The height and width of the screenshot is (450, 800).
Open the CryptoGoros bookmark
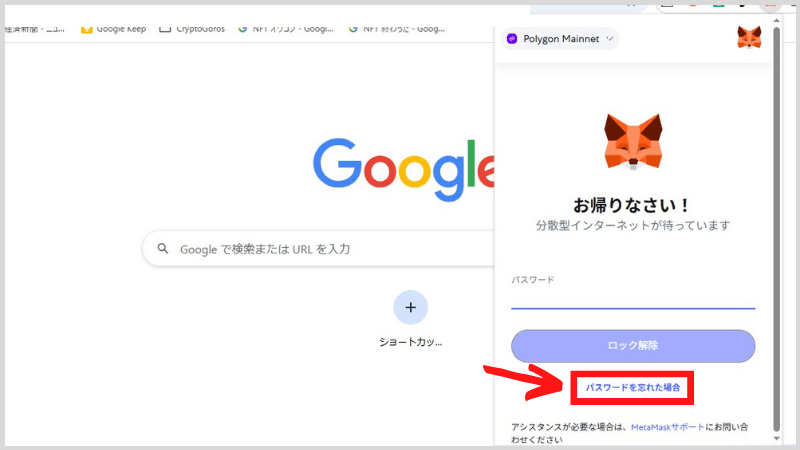coord(192,29)
